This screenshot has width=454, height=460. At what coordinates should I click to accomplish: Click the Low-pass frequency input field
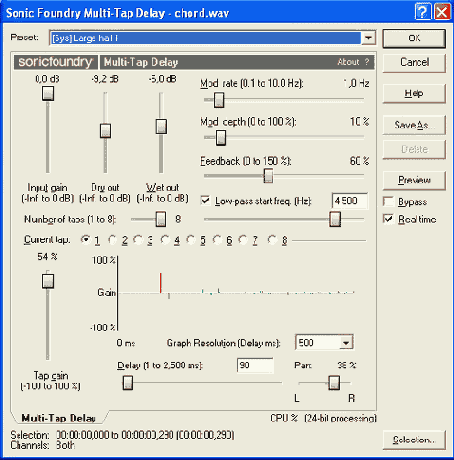tap(350, 201)
